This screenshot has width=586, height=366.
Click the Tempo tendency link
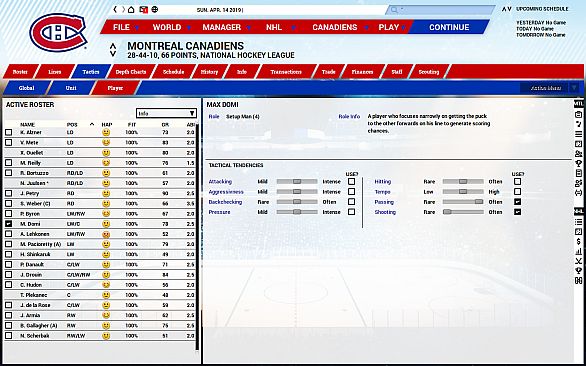pos(382,192)
